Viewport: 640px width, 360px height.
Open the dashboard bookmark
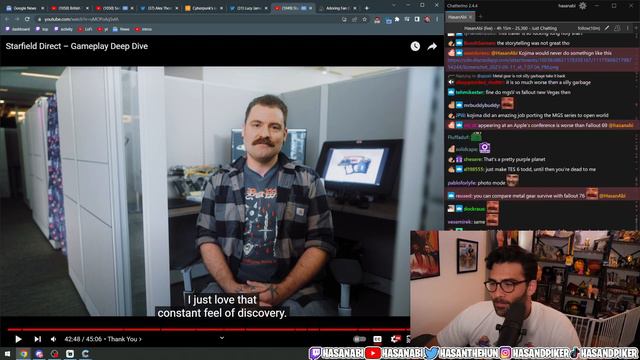[x=18, y=29]
